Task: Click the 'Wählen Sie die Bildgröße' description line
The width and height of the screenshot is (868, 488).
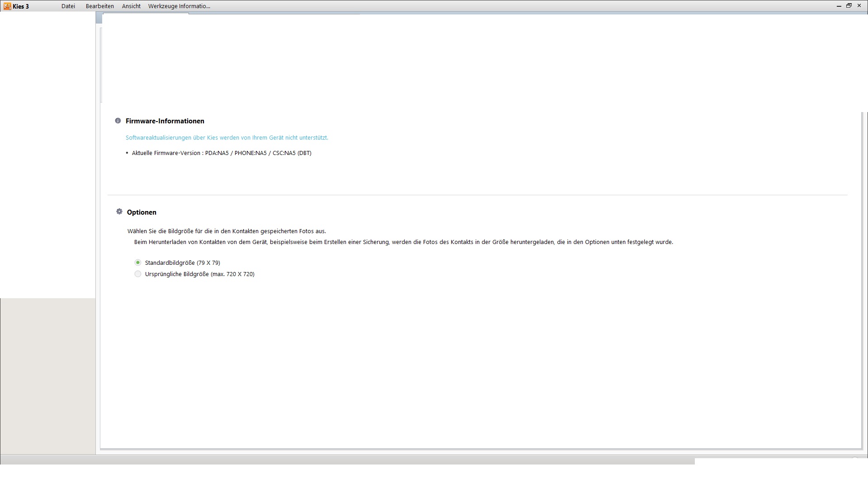Action: [226, 231]
